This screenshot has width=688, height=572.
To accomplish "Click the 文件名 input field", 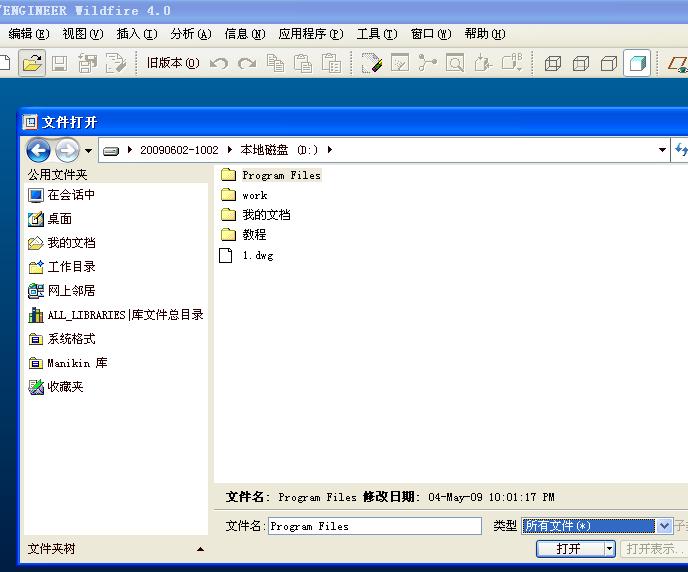I will point(375,526).
